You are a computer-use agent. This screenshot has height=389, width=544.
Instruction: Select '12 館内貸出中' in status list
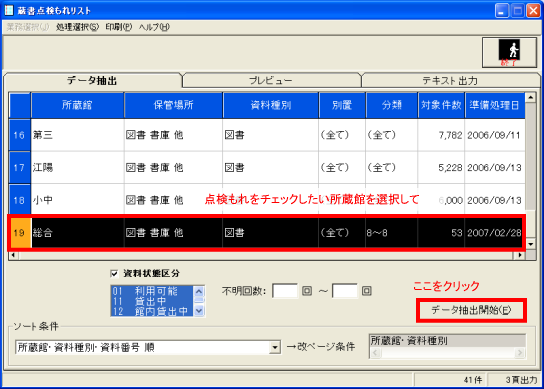[x=152, y=311]
